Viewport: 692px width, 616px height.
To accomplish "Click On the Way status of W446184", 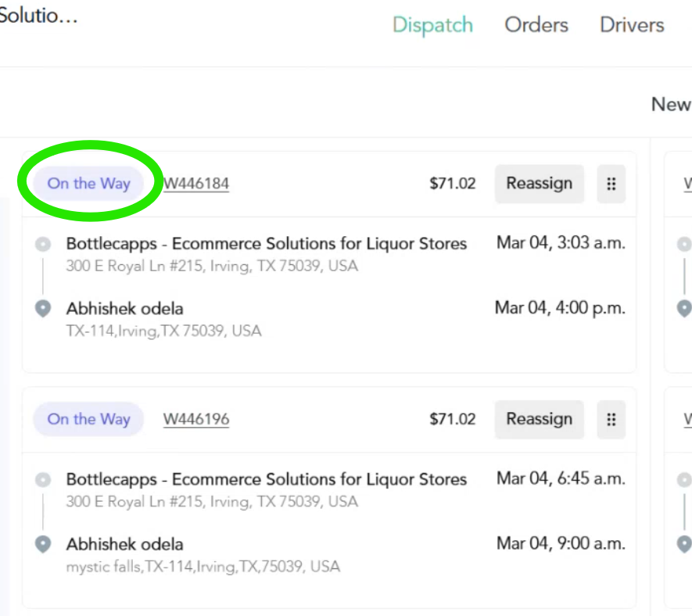I will [x=88, y=184].
